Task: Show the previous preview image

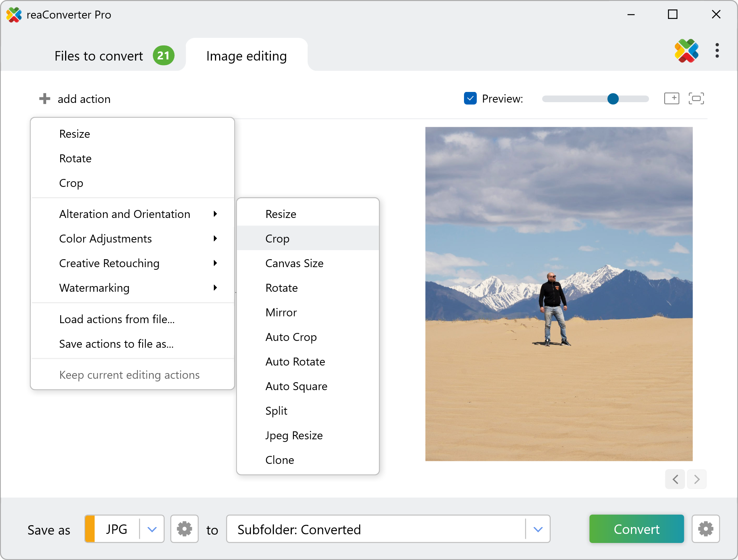Action: coord(675,479)
